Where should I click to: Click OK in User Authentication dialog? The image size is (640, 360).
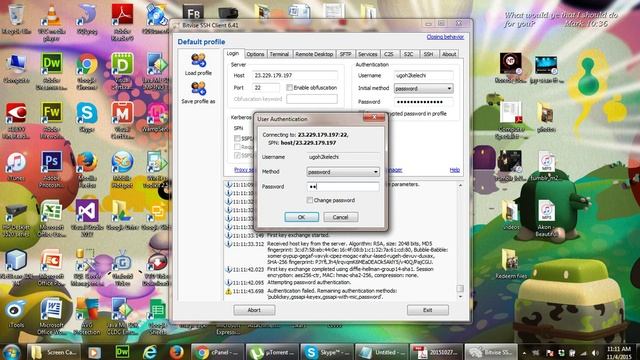(x=301, y=217)
